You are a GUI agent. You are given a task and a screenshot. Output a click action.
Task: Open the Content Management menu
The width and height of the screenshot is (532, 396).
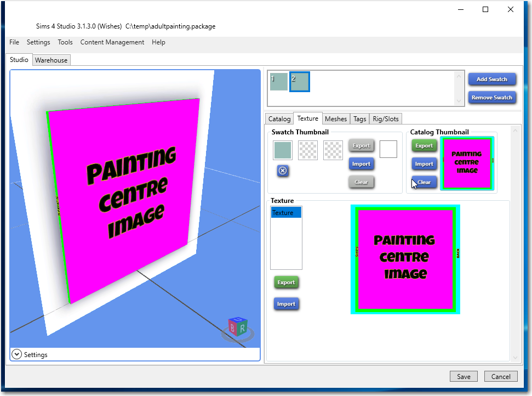(112, 42)
